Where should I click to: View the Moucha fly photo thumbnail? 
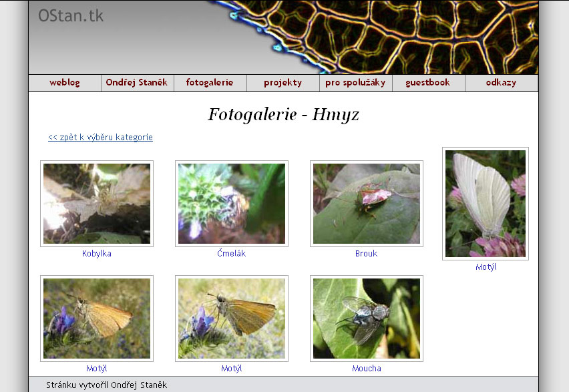367,319
